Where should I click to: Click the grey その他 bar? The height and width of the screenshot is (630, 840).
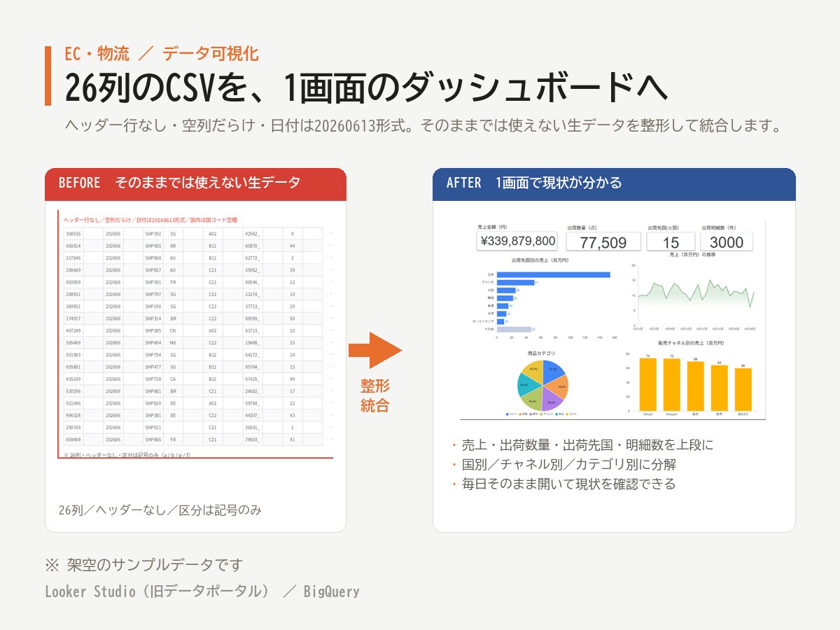(514, 328)
